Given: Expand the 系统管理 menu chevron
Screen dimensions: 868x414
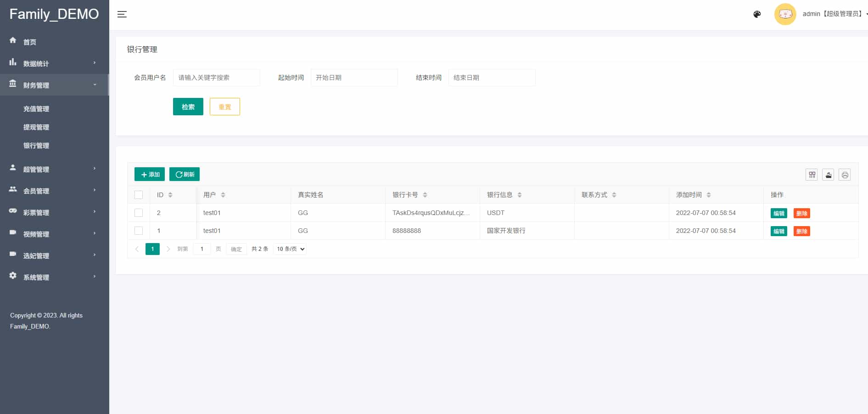Looking at the screenshot, I should pos(95,276).
